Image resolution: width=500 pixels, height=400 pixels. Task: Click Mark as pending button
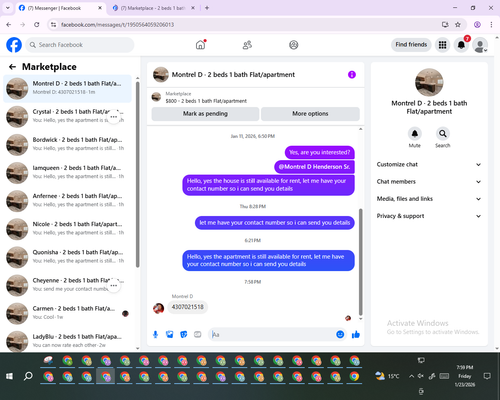(205, 114)
